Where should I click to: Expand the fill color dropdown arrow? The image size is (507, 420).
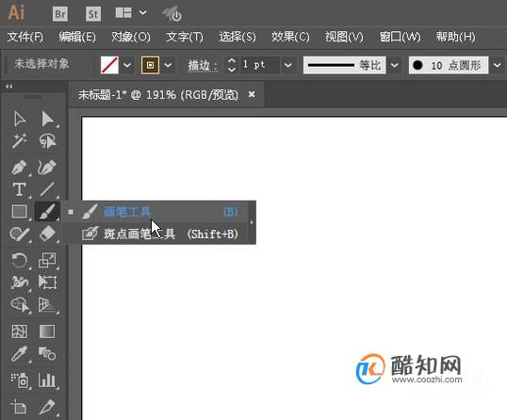pyautogui.click(x=127, y=65)
